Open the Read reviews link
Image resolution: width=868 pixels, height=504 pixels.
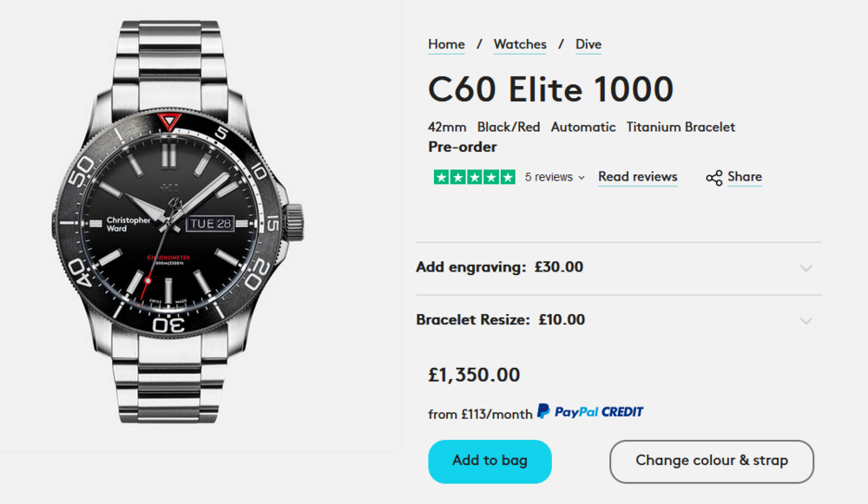(x=637, y=177)
